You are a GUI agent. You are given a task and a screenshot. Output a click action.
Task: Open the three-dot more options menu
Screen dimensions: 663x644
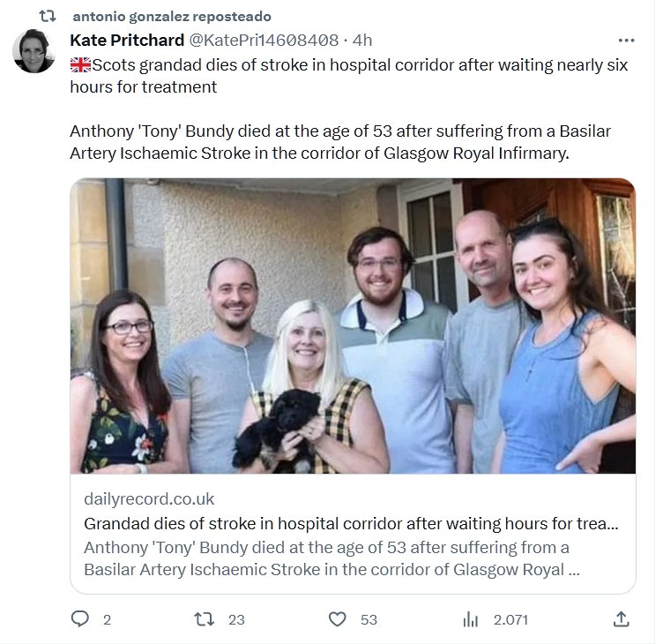626,41
